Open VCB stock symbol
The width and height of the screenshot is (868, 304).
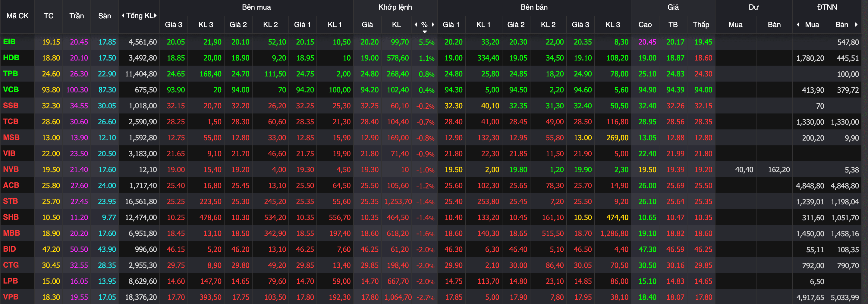pos(11,90)
